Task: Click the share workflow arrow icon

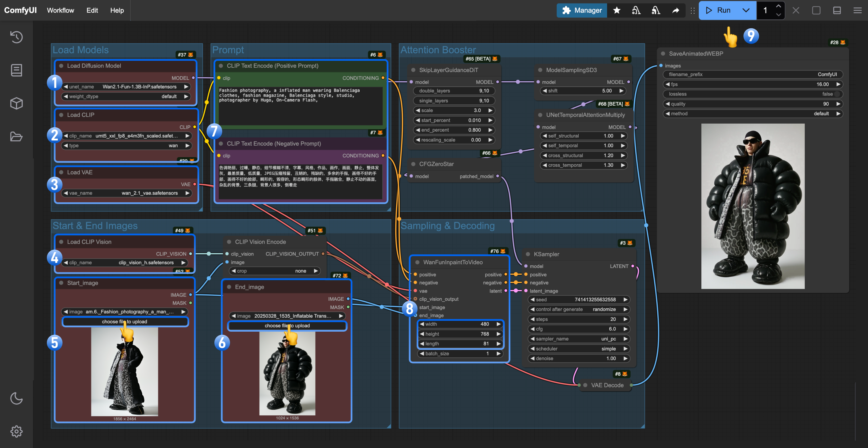Action: click(x=676, y=10)
